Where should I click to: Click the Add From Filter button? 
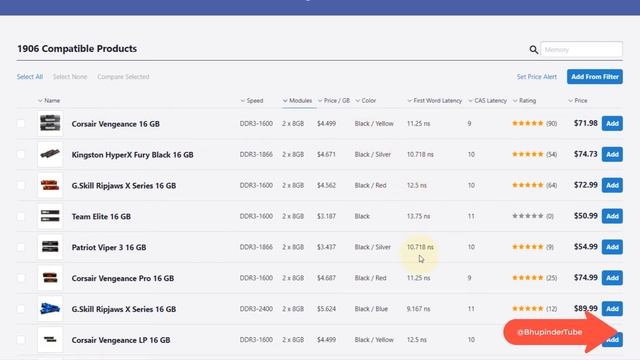[595, 77]
